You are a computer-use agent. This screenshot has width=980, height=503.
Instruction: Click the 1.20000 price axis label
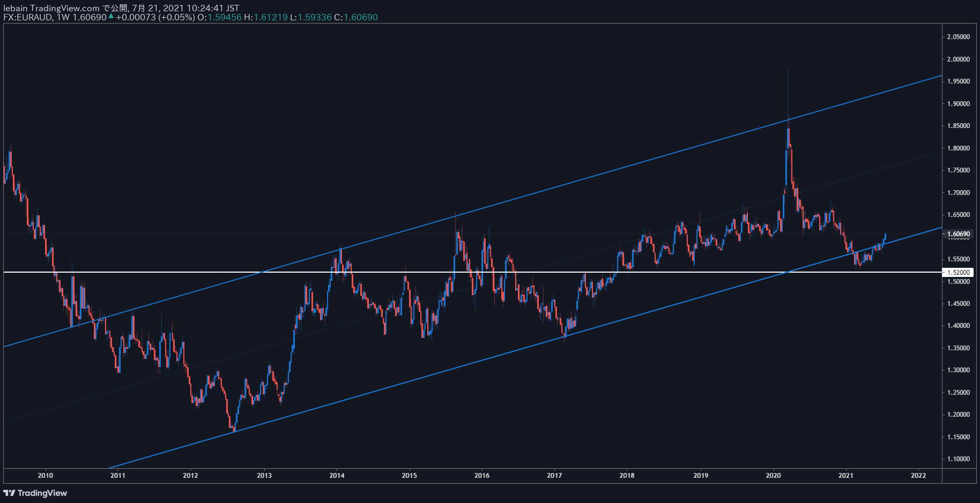pyautogui.click(x=958, y=415)
